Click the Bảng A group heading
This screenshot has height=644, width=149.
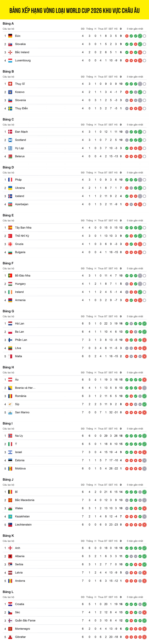(x=8, y=23)
